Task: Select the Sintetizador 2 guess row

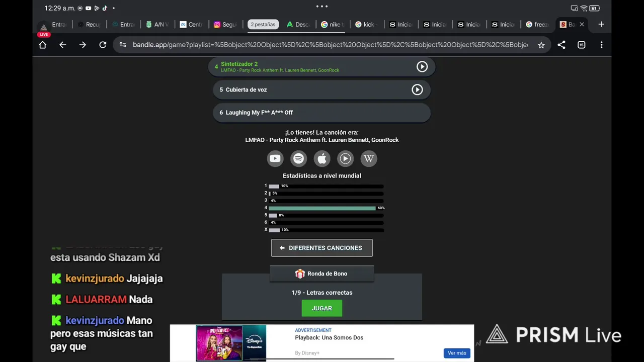Action: (x=321, y=66)
